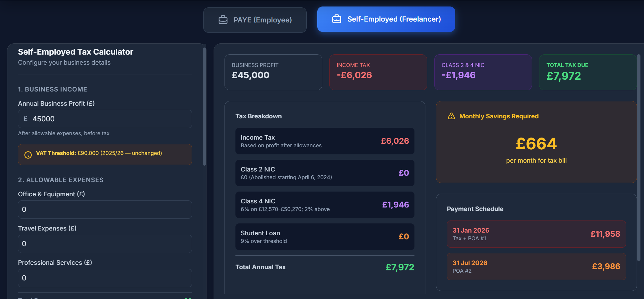The width and height of the screenshot is (644, 299).
Task: Click the briefcase icon on PAYE tab
Action: (223, 19)
